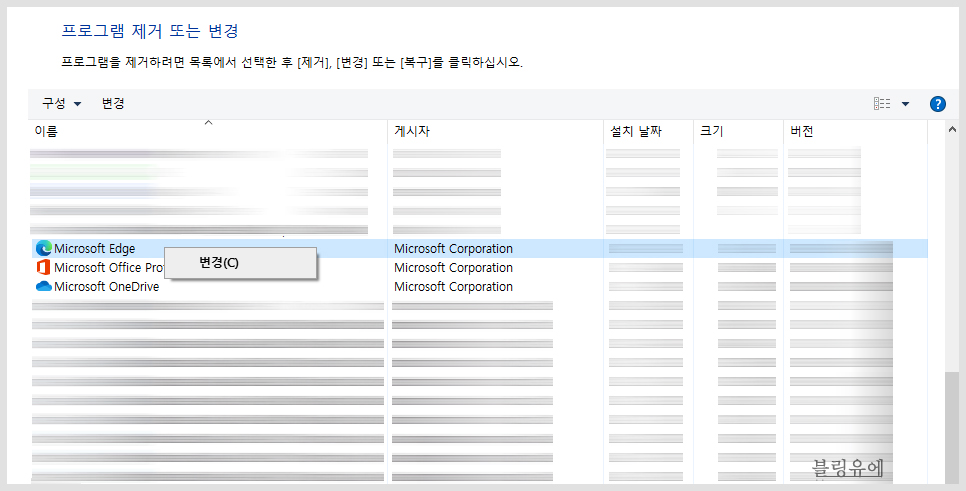Screen dimensions: 966x491
Task: Click Microsoft Corporation publisher for OneDrive
Action: coord(453,286)
